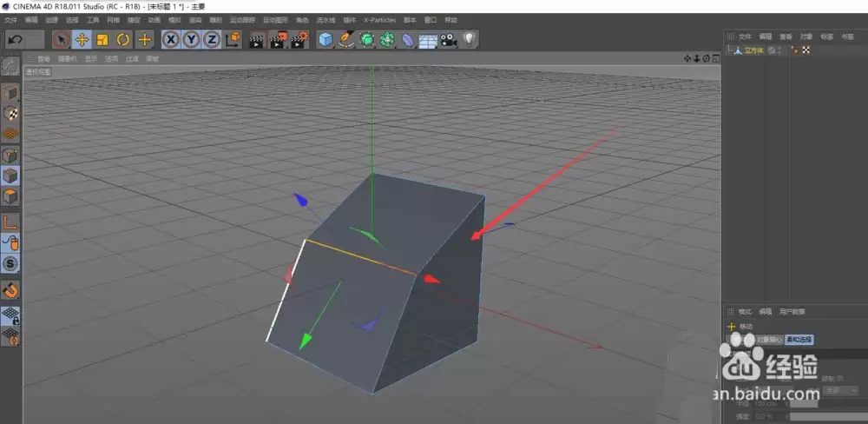868x424 pixels.
Task: Activate the Scale tool
Action: click(x=102, y=39)
